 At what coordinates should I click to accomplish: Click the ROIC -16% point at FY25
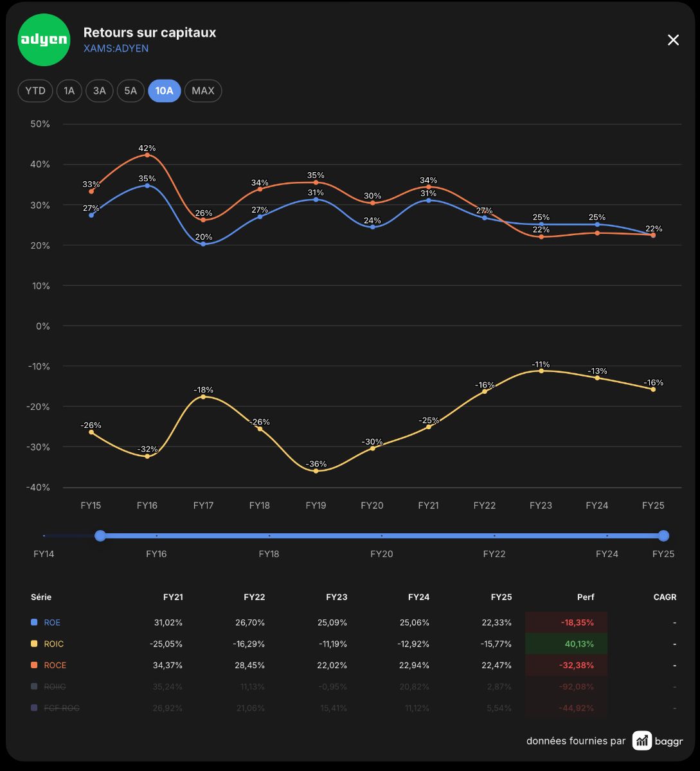tap(653, 389)
